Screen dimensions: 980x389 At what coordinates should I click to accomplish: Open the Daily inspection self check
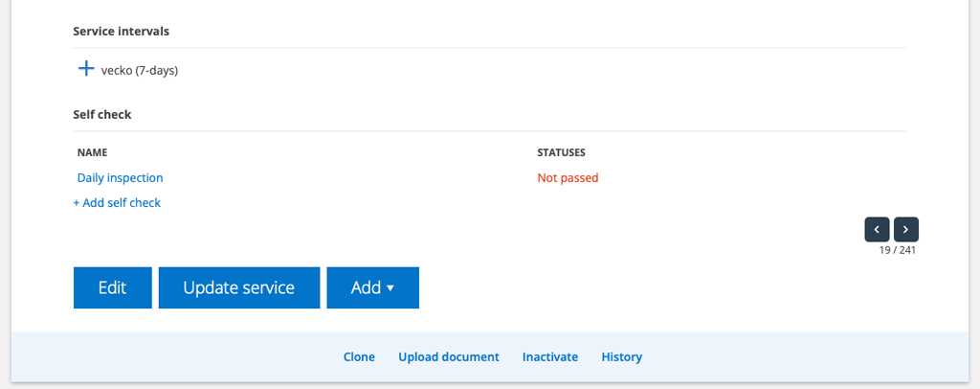point(120,177)
